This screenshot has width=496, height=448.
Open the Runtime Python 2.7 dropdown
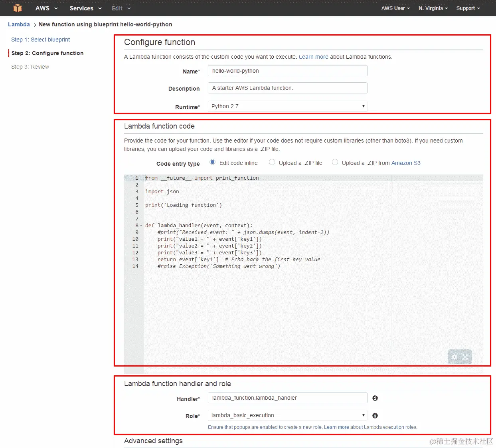pos(287,106)
